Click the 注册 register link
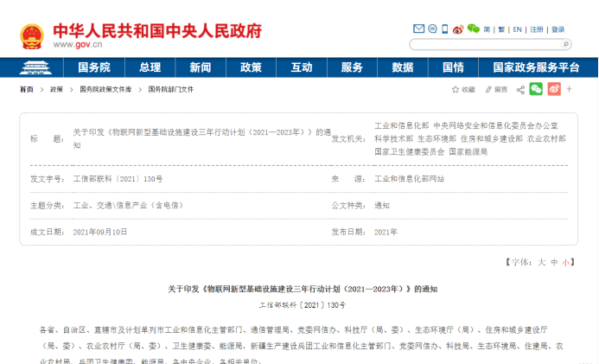 (x=537, y=29)
